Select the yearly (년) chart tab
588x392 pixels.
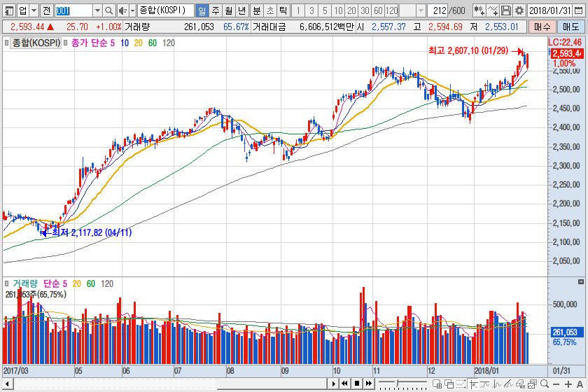point(242,10)
